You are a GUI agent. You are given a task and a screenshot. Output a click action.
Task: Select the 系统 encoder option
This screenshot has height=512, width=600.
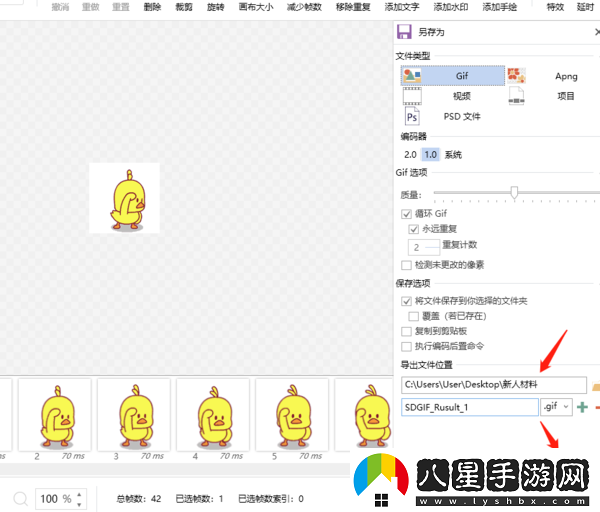coord(453,155)
